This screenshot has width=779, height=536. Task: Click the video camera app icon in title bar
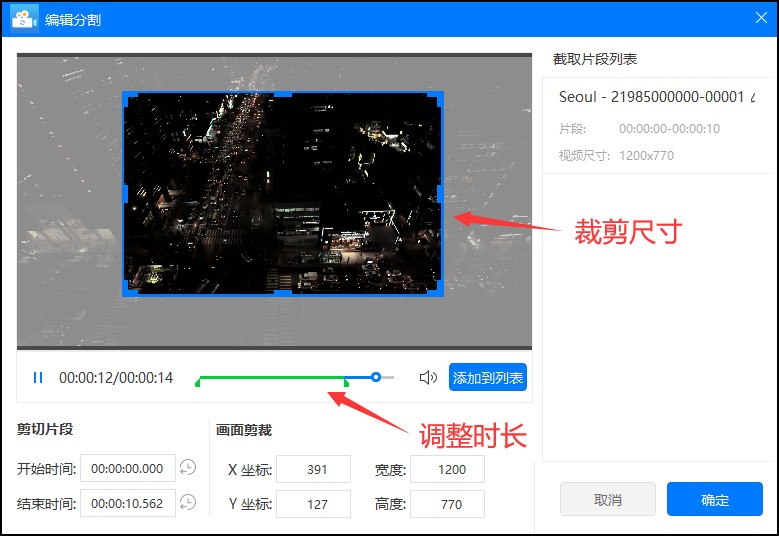(24, 19)
